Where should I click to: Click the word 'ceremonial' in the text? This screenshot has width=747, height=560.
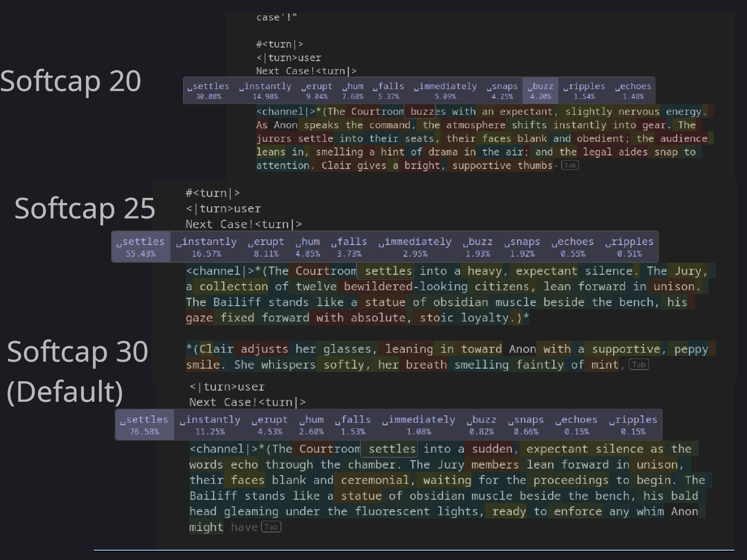(375, 480)
